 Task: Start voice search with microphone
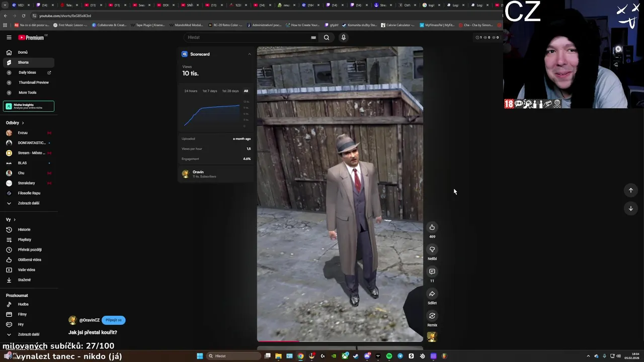[344, 37]
